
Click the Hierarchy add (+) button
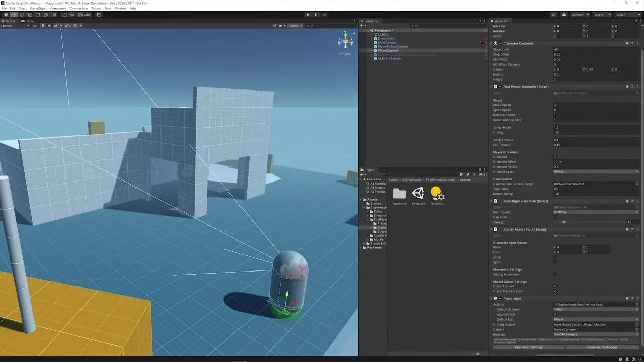coord(362,26)
